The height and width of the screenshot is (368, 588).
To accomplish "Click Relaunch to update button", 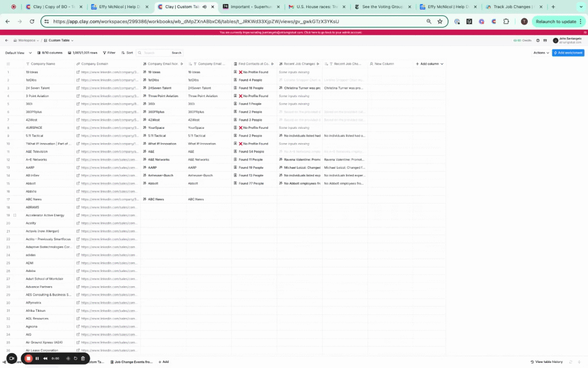I will tap(558, 21).
